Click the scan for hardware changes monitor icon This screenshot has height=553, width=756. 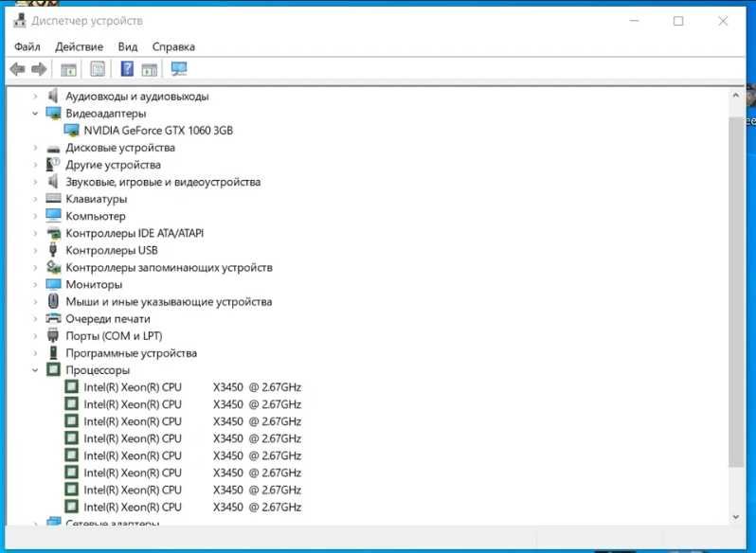pos(179,69)
